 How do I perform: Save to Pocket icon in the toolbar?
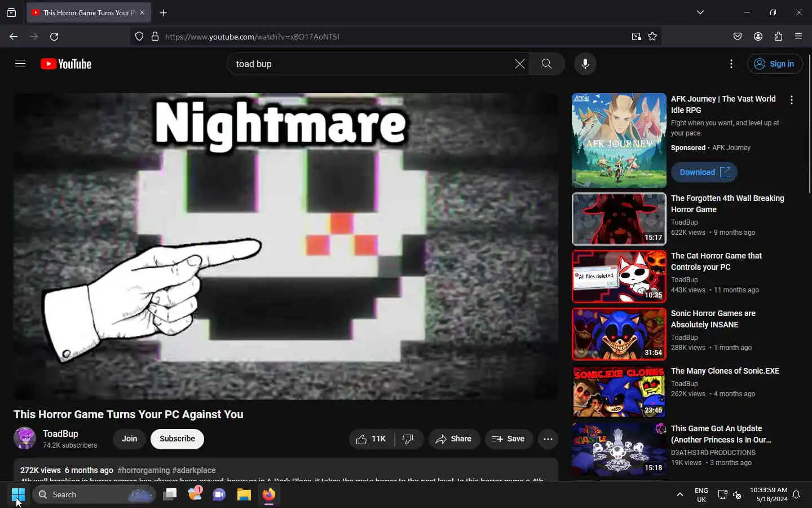coord(737,37)
